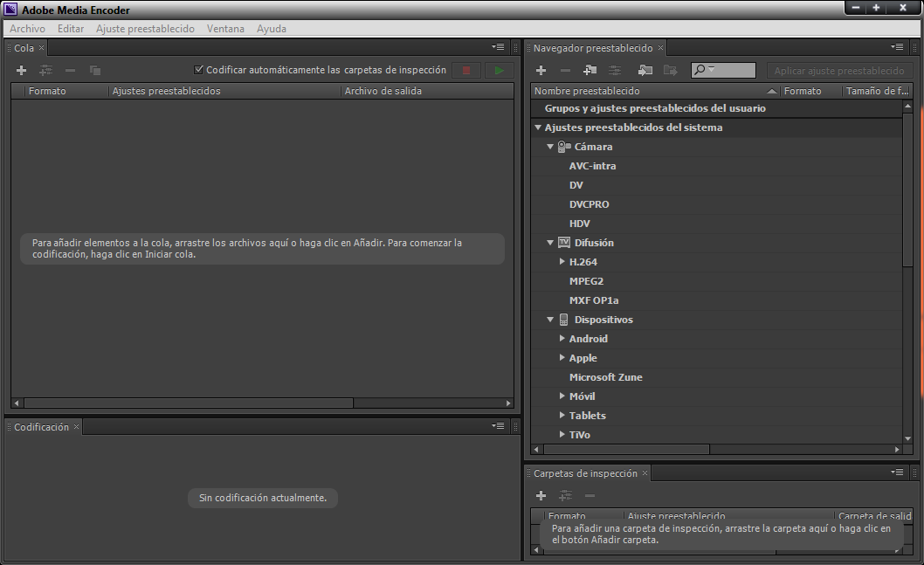Open the Ayuda menu

(x=271, y=28)
